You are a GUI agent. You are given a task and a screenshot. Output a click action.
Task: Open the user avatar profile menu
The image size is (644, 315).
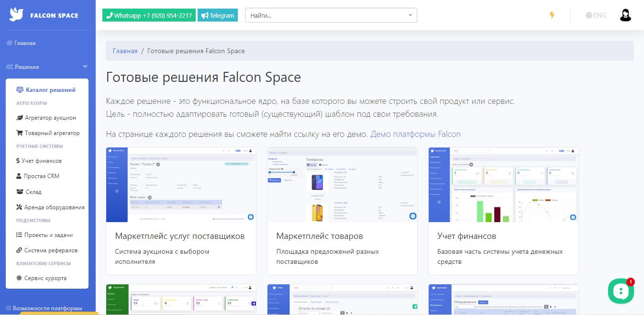tap(625, 15)
